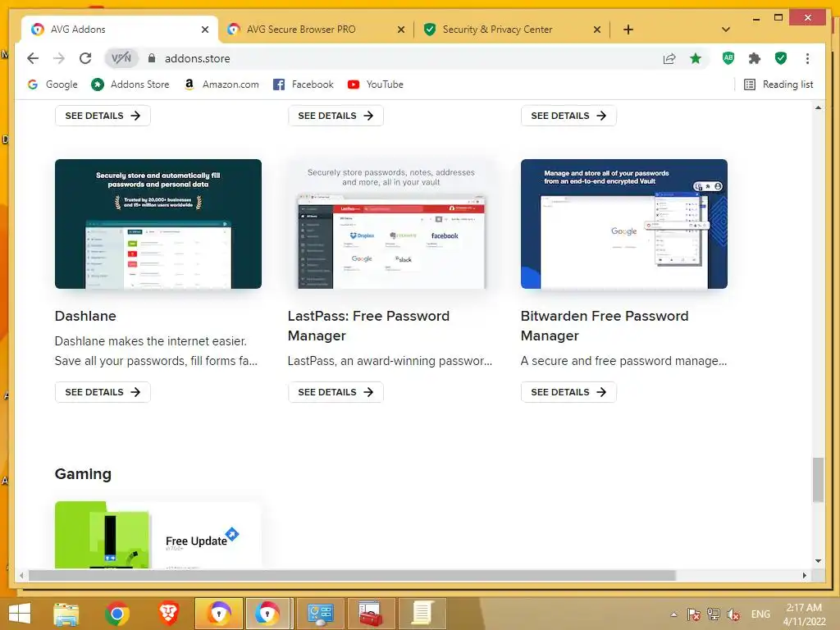Viewport: 840px width, 630px height.
Task: Click See Details in top-right row
Action: pos(568,116)
